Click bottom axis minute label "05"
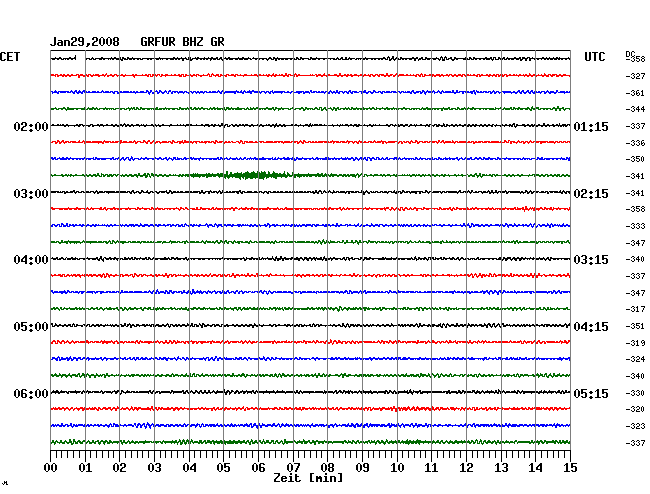This screenshot has height=494, width=650. tap(223, 468)
